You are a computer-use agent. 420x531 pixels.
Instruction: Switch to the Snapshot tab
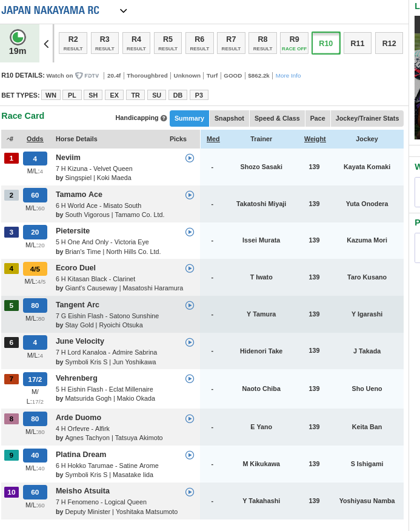point(229,119)
